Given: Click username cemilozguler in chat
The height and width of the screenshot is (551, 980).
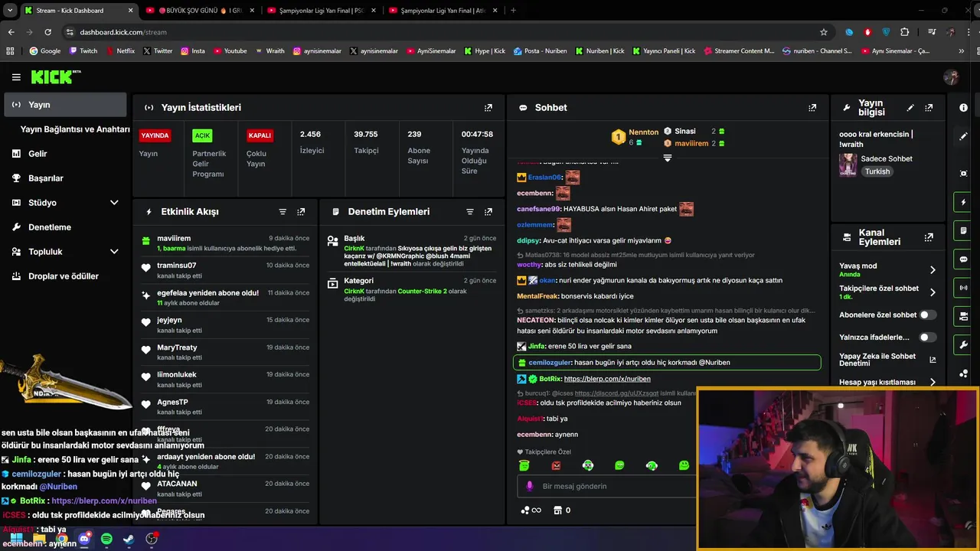Looking at the screenshot, I should point(550,363).
